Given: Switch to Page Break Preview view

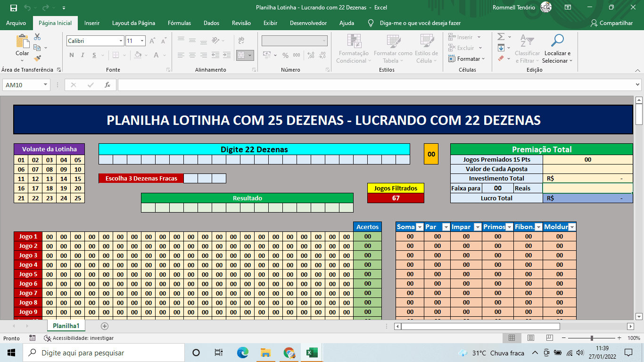Looking at the screenshot, I should point(550,338).
